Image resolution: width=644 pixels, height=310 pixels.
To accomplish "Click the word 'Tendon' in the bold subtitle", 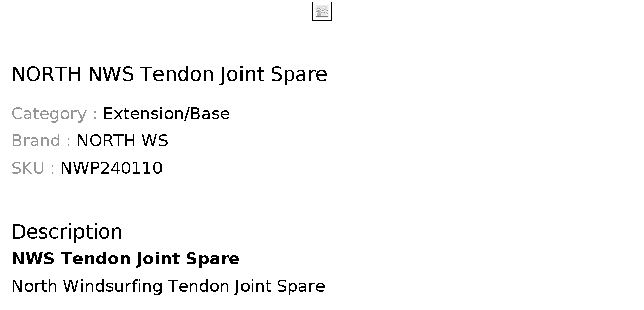I will (x=91, y=259).
